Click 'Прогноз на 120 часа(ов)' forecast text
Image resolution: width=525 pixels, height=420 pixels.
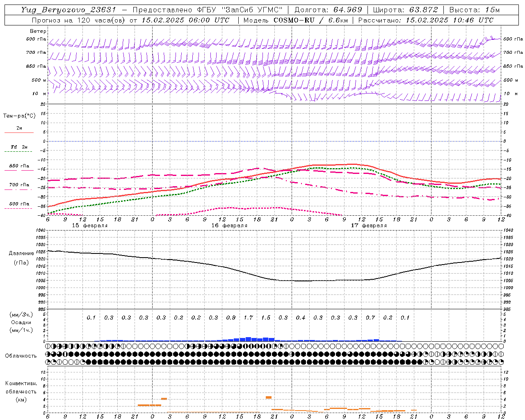pos(78,20)
